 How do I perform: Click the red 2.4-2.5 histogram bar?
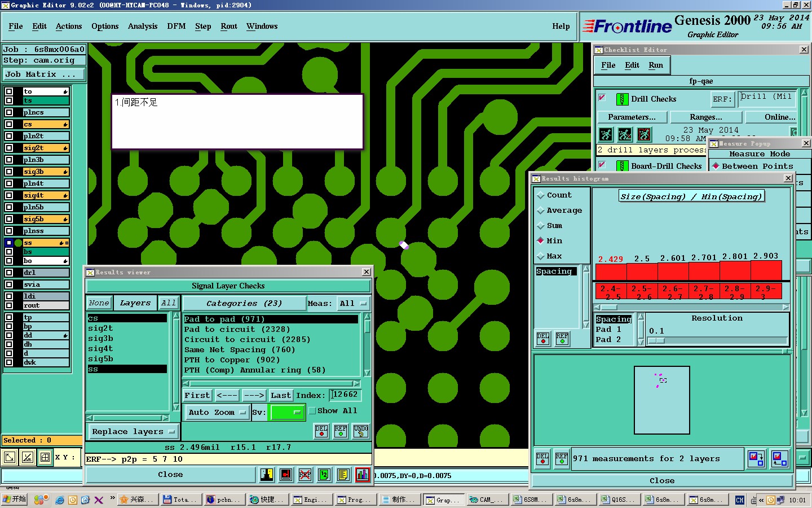point(611,271)
